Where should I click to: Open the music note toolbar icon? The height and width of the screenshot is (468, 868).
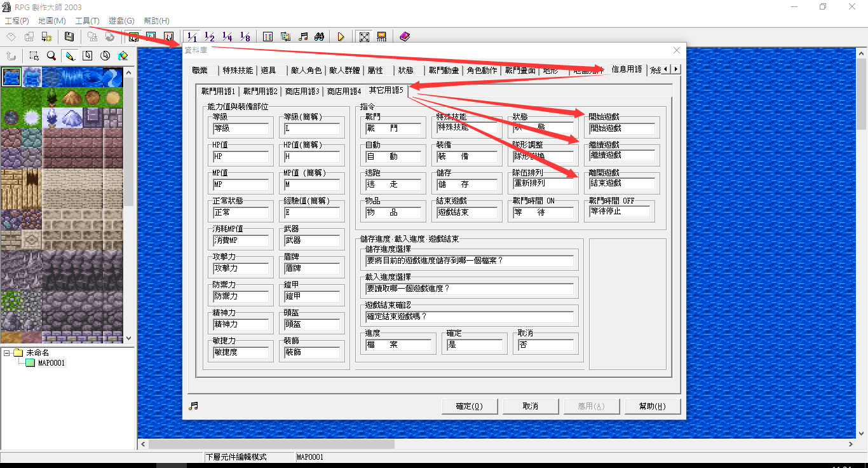pyautogui.click(x=303, y=37)
